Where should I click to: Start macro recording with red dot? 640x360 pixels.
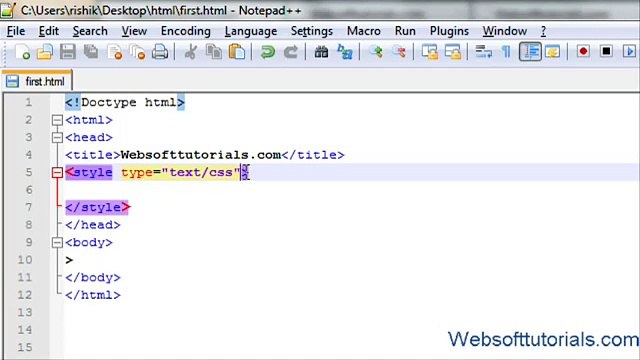[x=583, y=52]
